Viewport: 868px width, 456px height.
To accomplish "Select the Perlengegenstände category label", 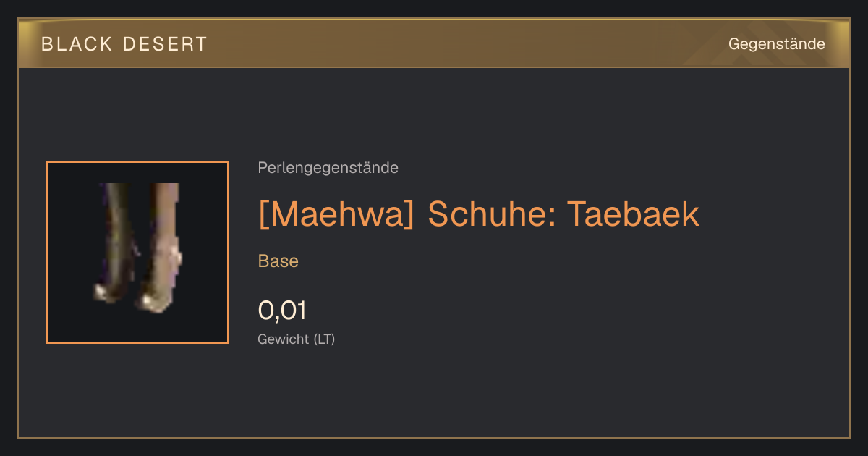I will [x=328, y=168].
